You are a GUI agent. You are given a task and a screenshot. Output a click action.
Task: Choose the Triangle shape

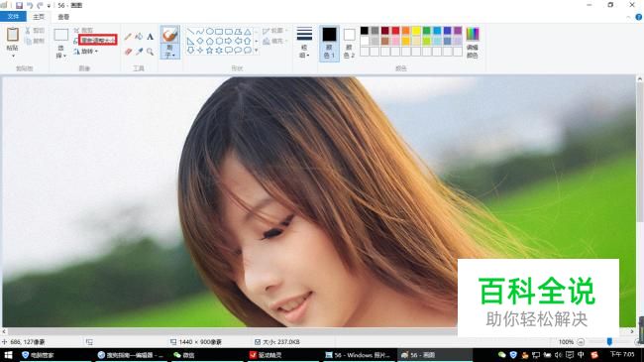click(x=248, y=32)
